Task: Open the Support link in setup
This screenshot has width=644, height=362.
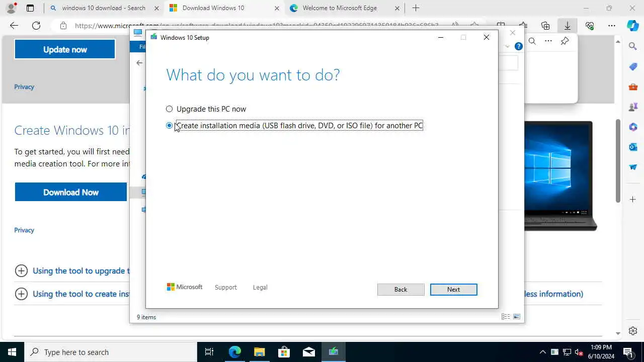Action: click(225, 288)
